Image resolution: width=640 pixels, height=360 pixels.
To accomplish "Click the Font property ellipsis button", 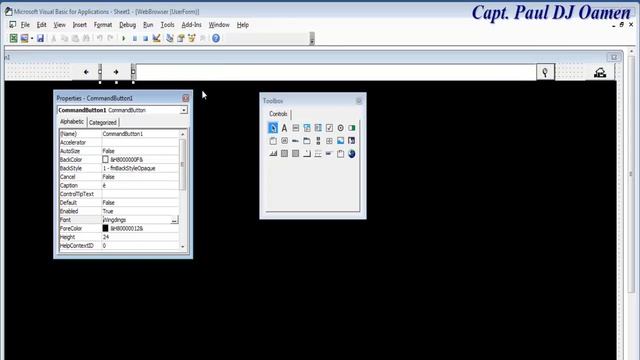I will coord(174,220).
